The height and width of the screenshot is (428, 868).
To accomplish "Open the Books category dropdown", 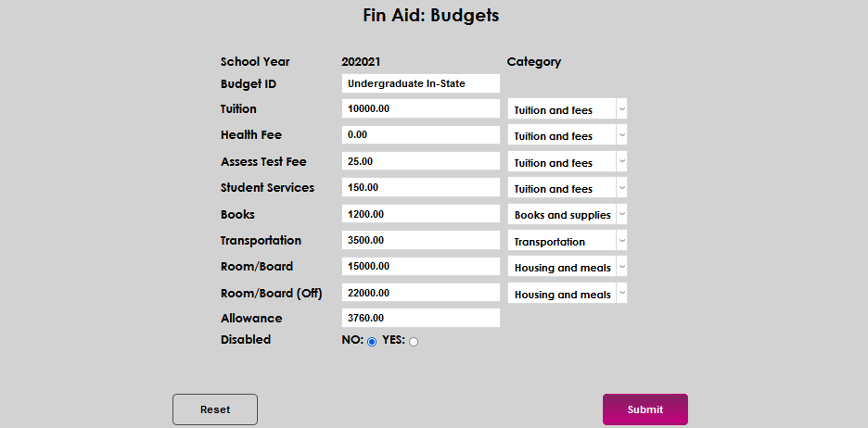I will 568,215.
